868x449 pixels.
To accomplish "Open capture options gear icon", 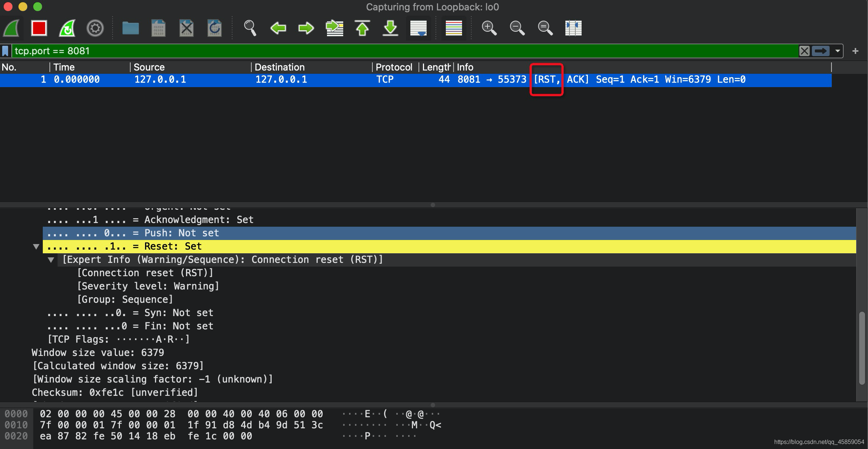I will click(x=95, y=28).
